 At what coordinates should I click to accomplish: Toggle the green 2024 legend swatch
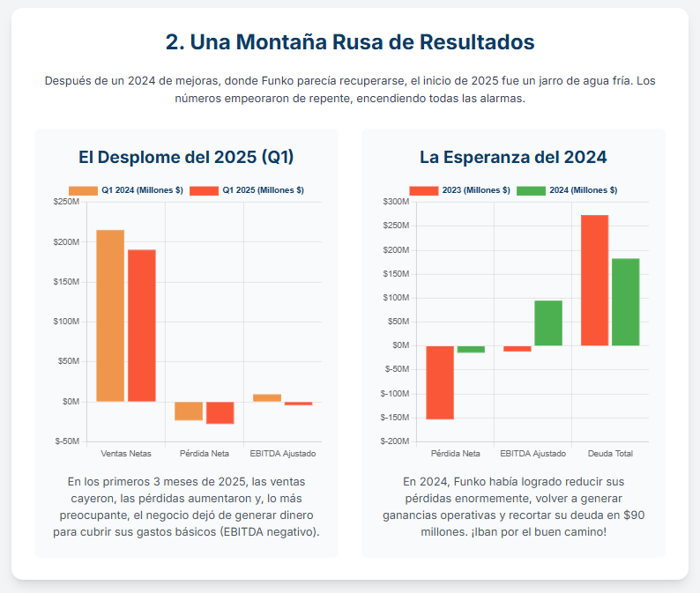click(x=531, y=190)
